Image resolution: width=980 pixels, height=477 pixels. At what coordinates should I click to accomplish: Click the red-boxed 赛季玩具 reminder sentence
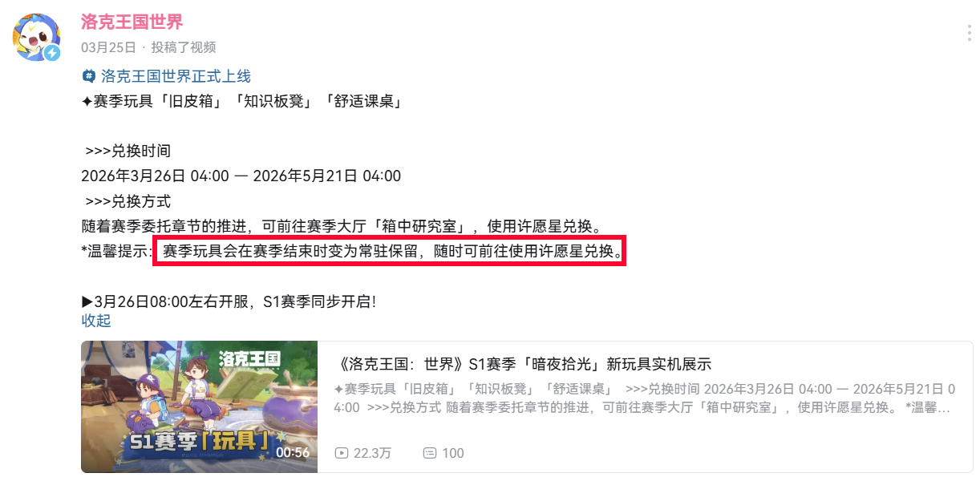[389, 251]
